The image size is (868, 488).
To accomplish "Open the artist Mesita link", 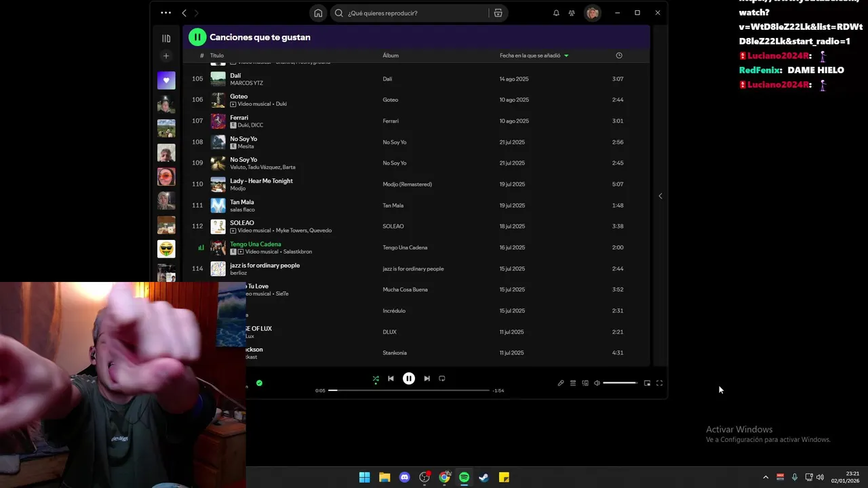I will tap(246, 146).
